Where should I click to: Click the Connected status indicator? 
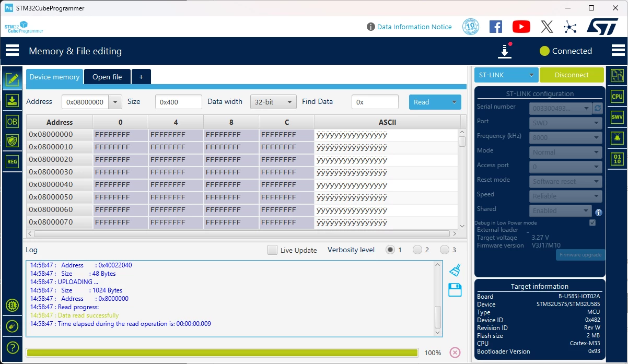point(566,51)
